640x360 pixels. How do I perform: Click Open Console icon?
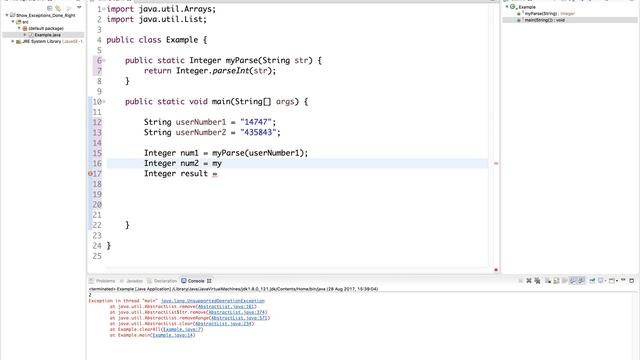[612, 281]
